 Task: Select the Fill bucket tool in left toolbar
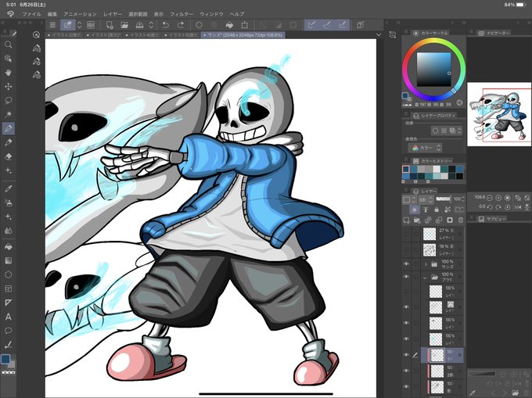tap(9, 246)
